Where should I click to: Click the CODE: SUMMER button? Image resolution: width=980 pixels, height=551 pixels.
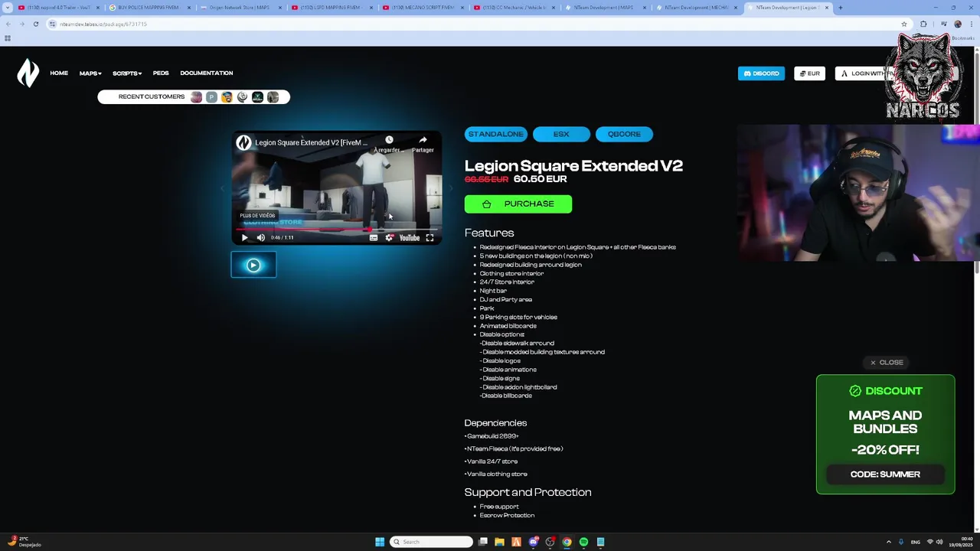click(x=885, y=474)
